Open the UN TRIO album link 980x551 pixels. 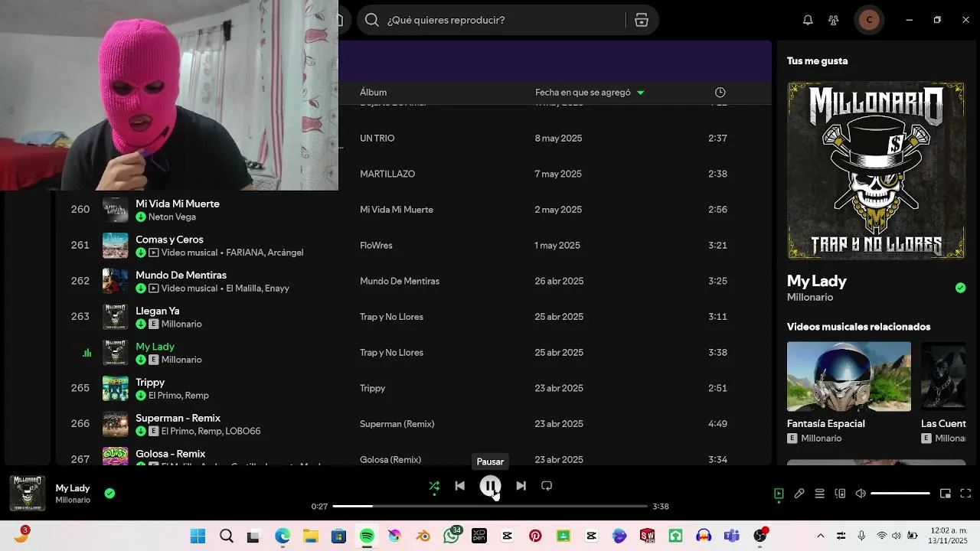[377, 139]
